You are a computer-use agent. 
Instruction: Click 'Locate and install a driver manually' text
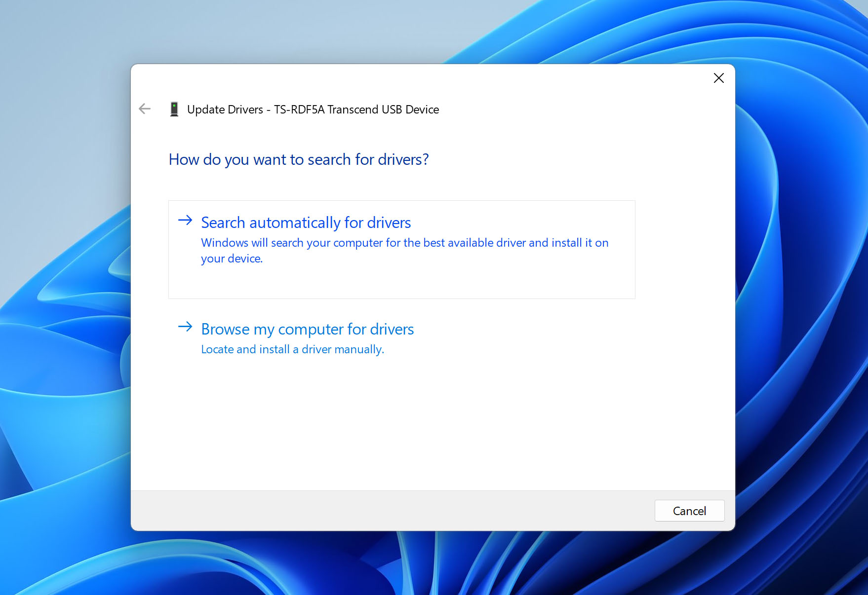pos(292,349)
